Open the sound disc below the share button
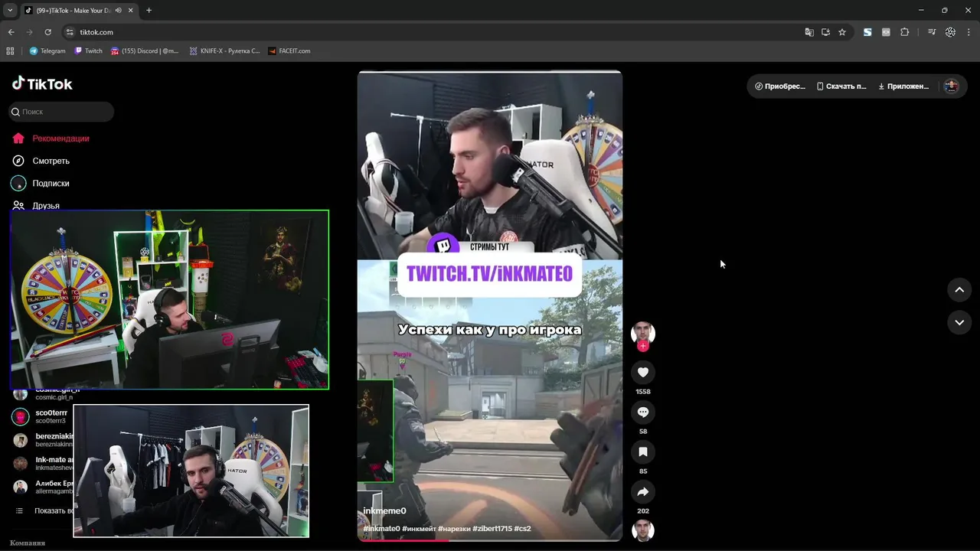Image resolution: width=980 pixels, height=551 pixels. tap(643, 530)
